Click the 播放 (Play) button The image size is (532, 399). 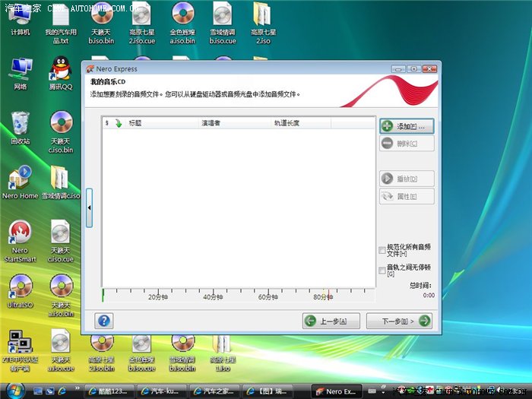tap(407, 179)
